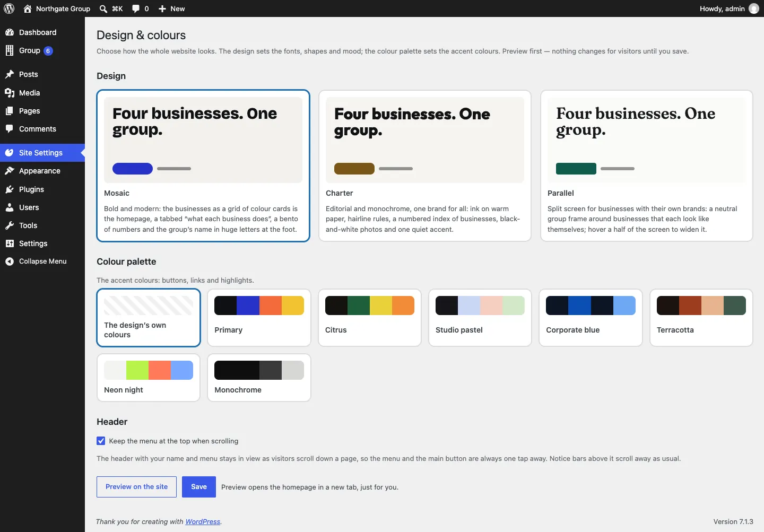Click the Group notification badge showing 6
The height and width of the screenshot is (532, 764).
[48, 51]
